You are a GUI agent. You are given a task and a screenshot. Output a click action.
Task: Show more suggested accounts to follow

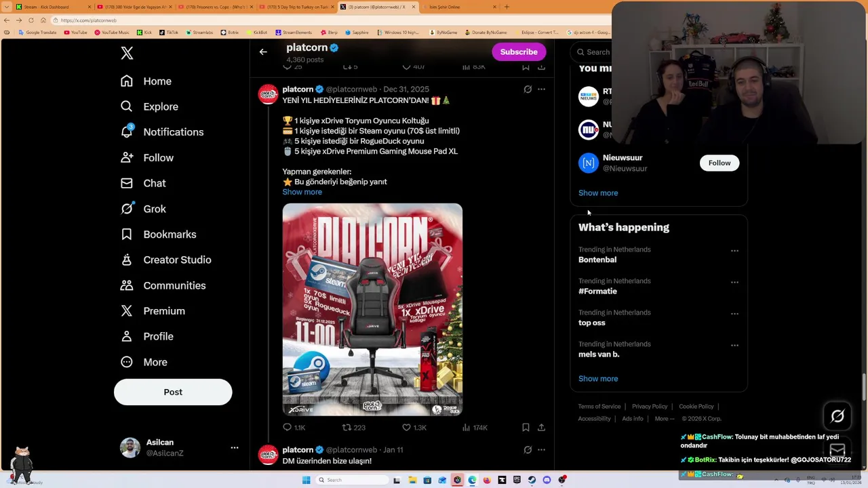(x=598, y=193)
